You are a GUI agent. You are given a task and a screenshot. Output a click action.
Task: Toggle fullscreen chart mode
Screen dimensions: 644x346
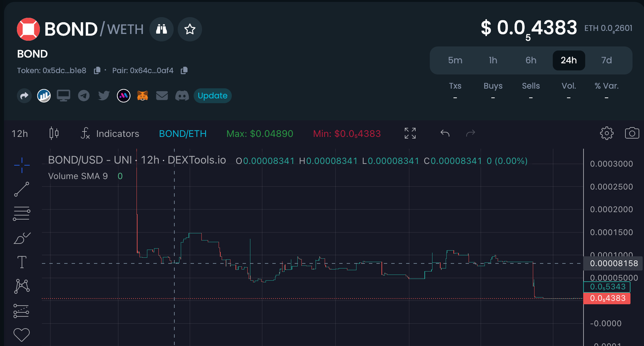coord(410,133)
